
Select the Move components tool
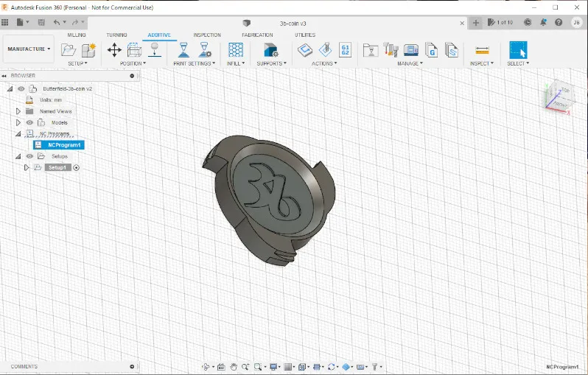click(114, 49)
